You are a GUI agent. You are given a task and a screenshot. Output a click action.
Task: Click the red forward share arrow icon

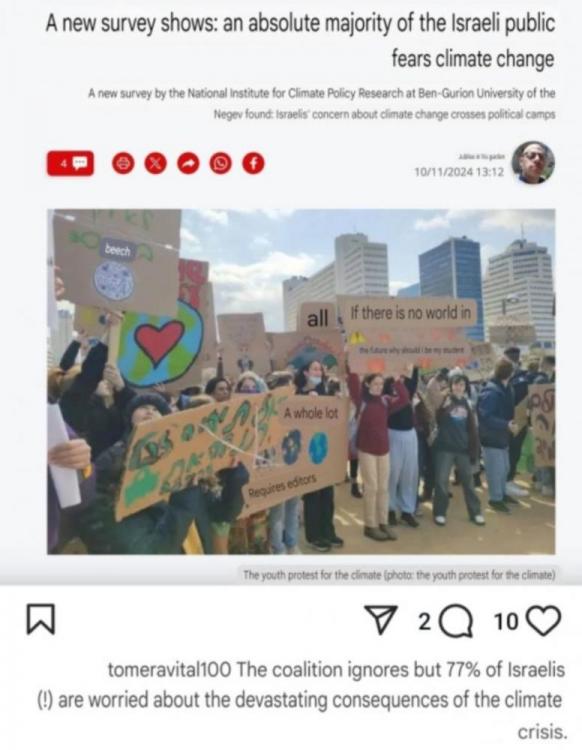188,164
